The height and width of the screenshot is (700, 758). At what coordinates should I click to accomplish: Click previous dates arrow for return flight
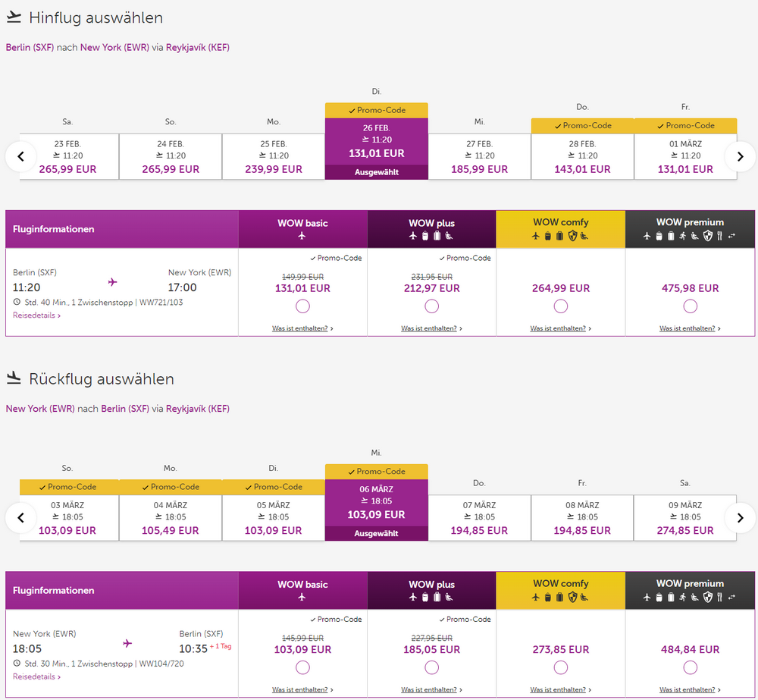[21, 518]
